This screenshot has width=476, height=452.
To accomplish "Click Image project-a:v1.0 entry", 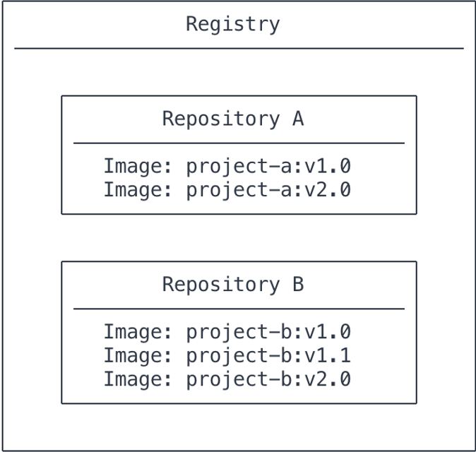I will click(x=227, y=167).
